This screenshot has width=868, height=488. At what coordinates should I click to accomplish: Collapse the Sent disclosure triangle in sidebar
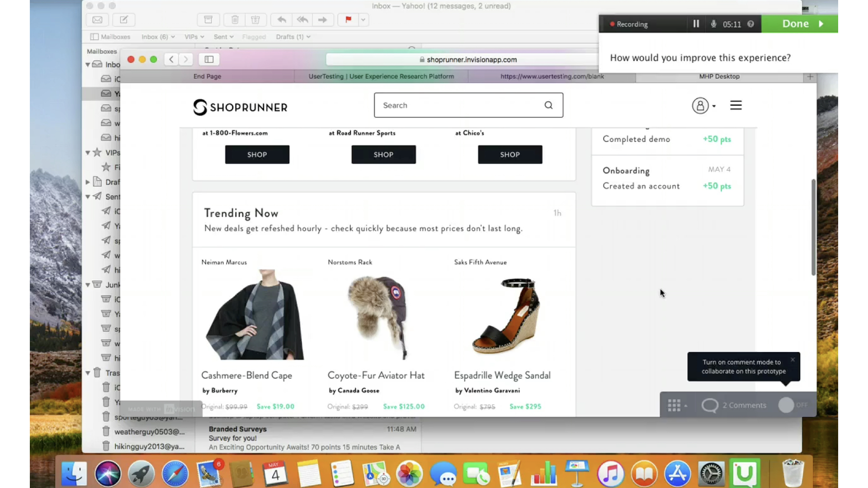coord(88,197)
